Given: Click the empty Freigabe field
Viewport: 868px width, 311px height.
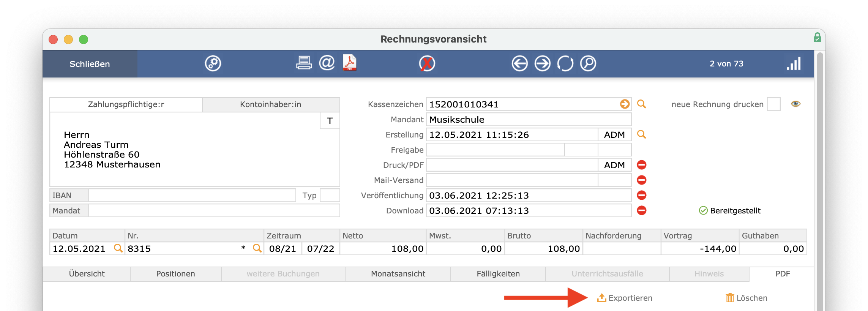Looking at the screenshot, I should tap(495, 150).
